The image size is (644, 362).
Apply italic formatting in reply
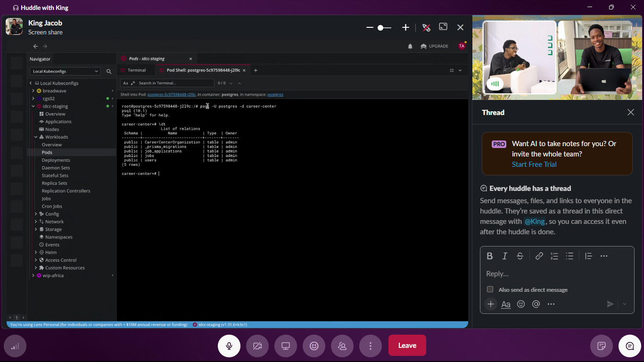[505, 256]
